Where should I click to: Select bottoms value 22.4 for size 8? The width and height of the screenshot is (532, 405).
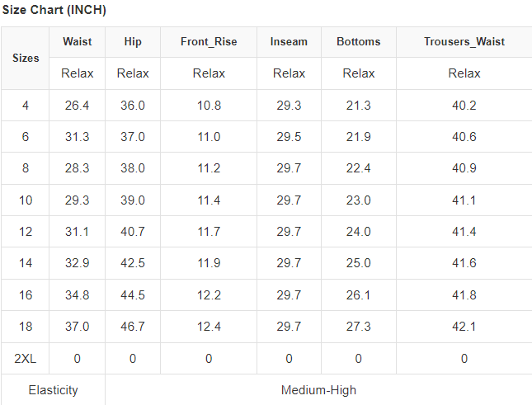click(359, 168)
